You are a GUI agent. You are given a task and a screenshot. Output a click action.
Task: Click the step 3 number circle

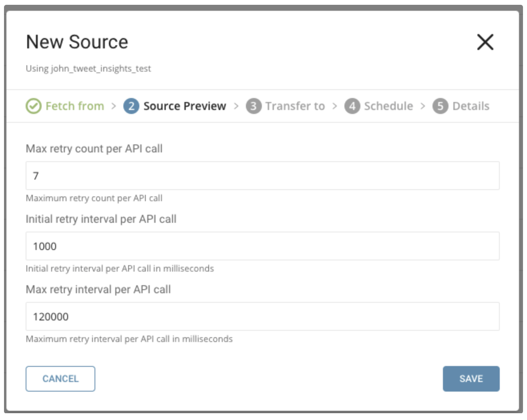click(253, 106)
